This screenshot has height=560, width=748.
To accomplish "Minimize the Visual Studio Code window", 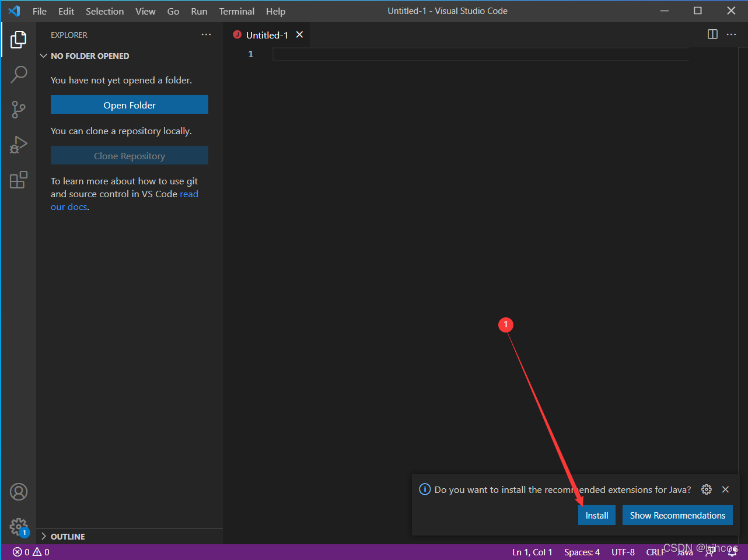I will click(x=665, y=11).
